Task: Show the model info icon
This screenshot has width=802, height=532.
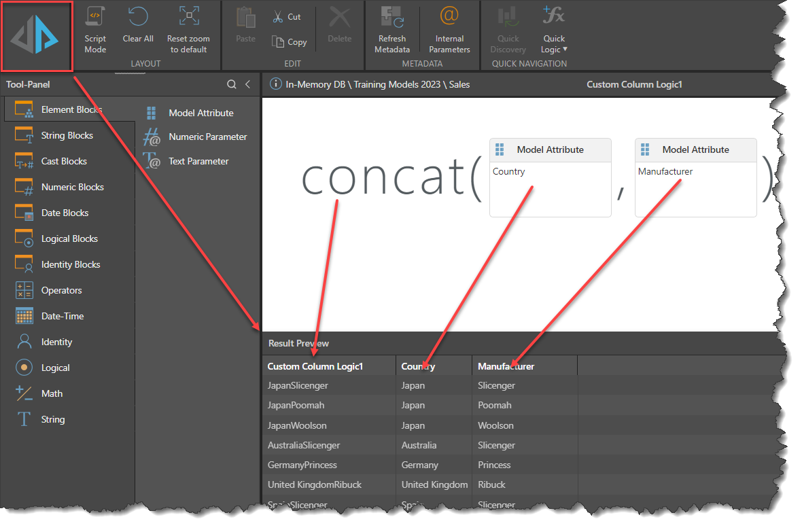Action: pyautogui.click(x=276, y=84)
